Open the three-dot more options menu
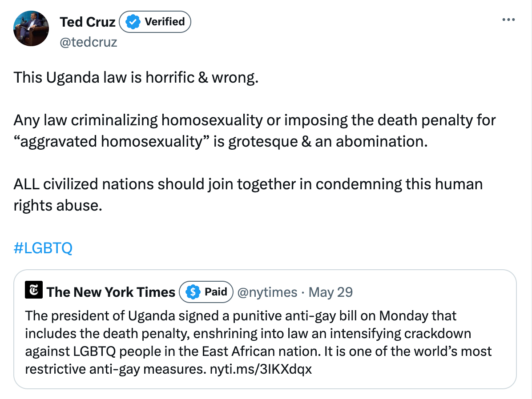This screenshot has width=532, height=399. click(x=508, y=20)
